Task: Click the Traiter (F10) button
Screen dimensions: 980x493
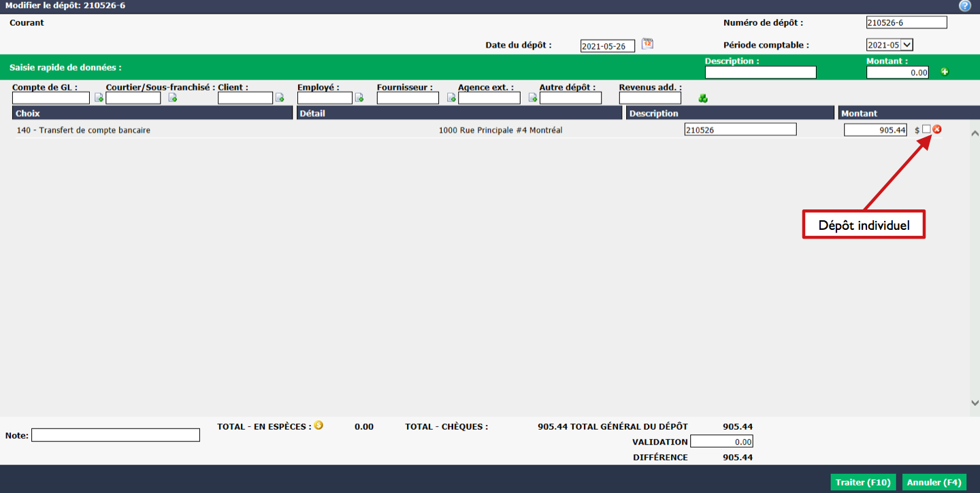Action: point(863,482)
